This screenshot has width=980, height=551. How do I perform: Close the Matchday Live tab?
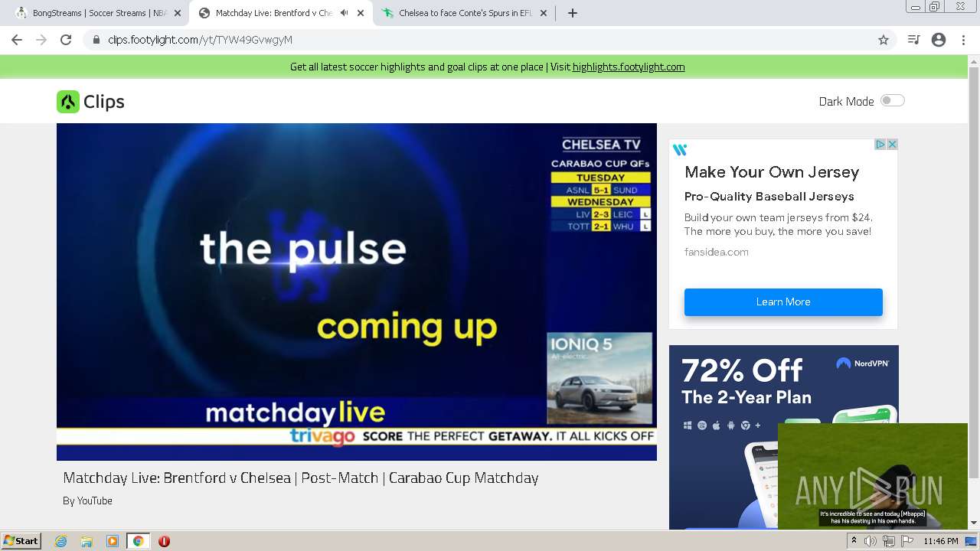(361, 13)
